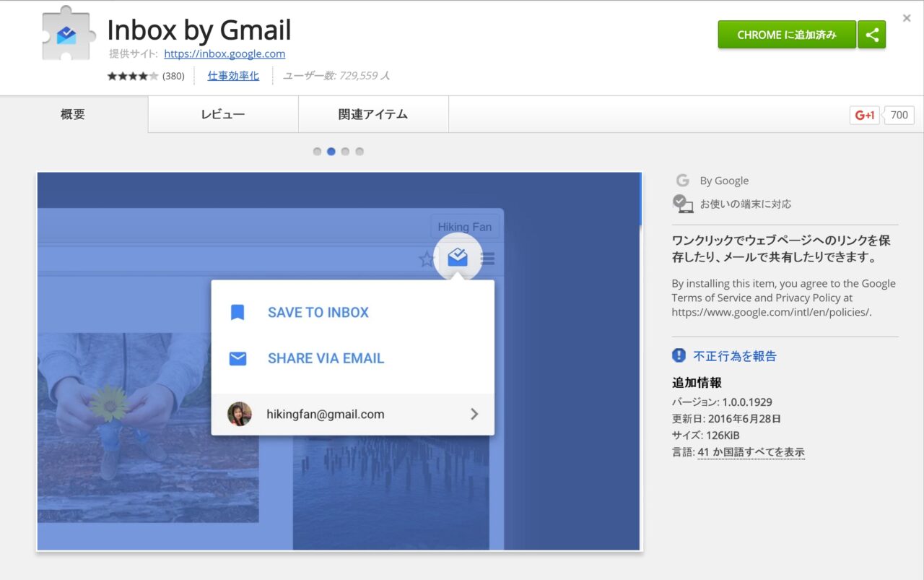The width and height of the screenshot is (924, 580).
Task: Select the fourth carousel dot
Action: pyautogui.click(x=359, y=152)
